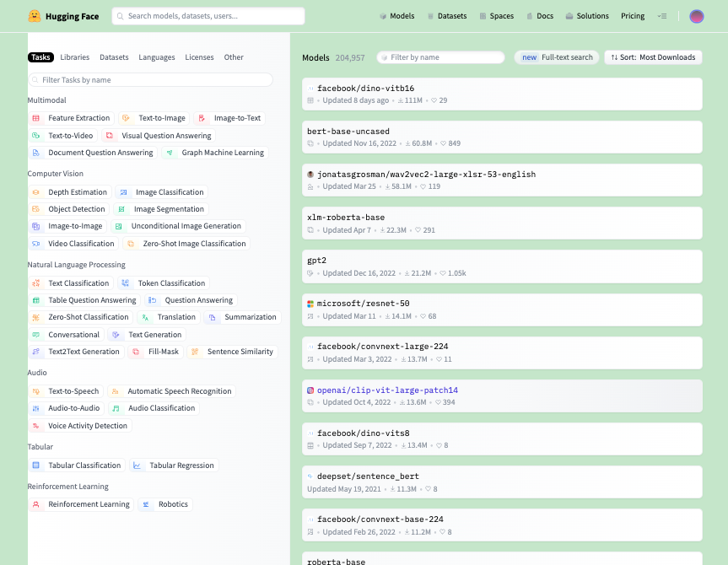
Task: Click the Image Classification task icon
Action: tap(123, 192)
